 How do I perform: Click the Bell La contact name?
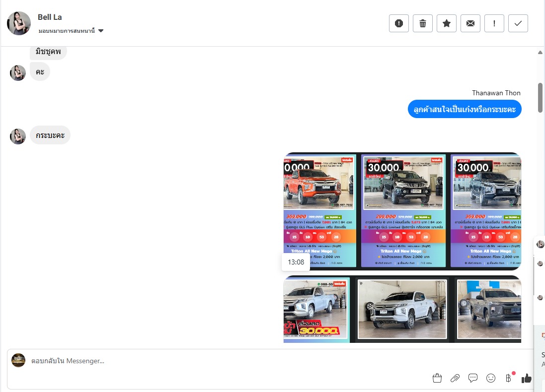coord(50,17)
